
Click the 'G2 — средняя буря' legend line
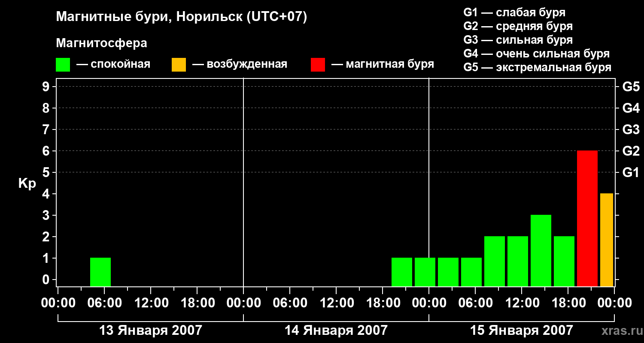[518, 26]
